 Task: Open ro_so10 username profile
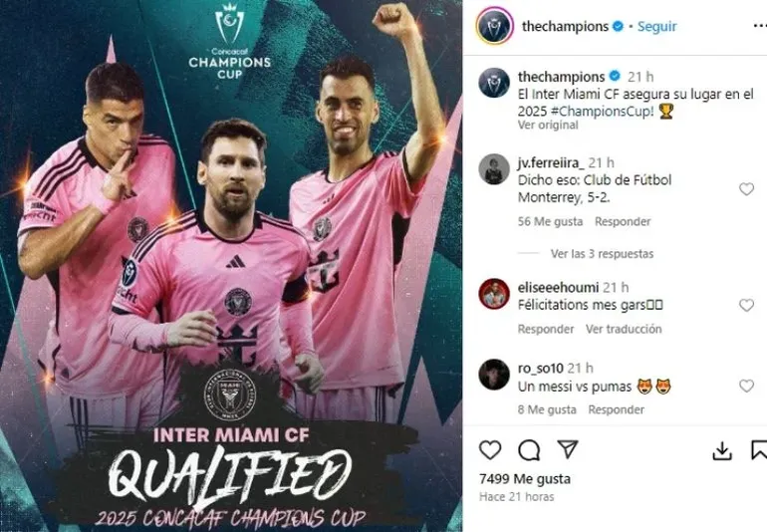point(541,368)
